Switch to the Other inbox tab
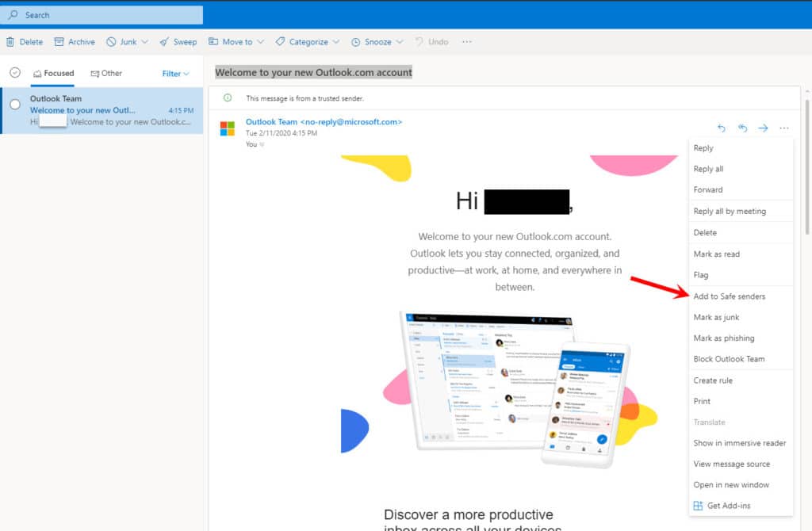 coord(106,72)
